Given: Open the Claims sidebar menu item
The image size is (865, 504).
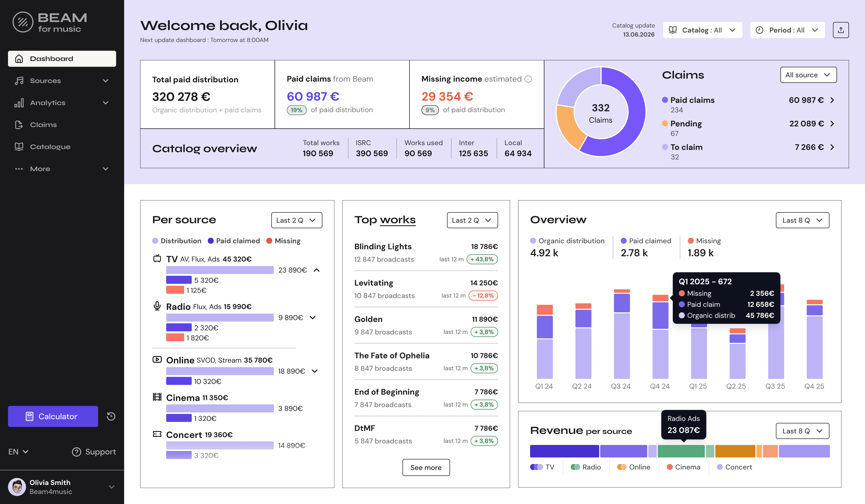Looking at the screenshot, I should point(43,125).
